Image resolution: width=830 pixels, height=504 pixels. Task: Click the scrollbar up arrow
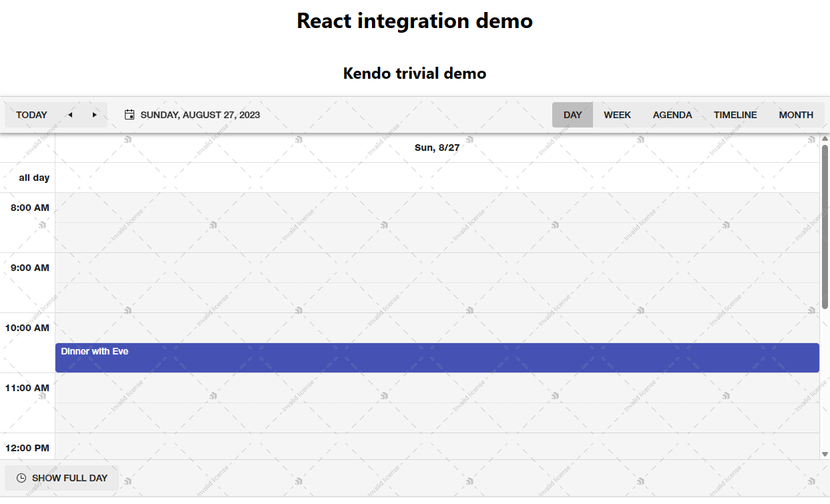point(825,138)
